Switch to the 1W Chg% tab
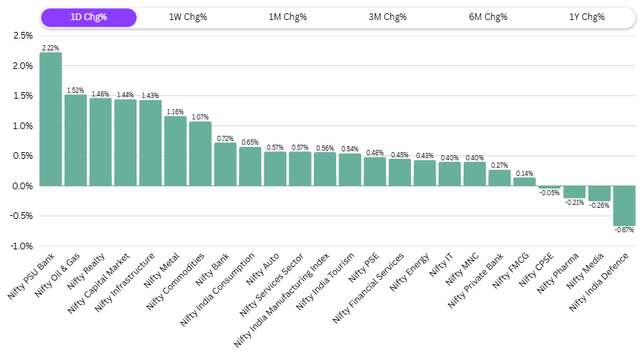The height and width of the screenshot is (354, 644). (x=188, y=17)
